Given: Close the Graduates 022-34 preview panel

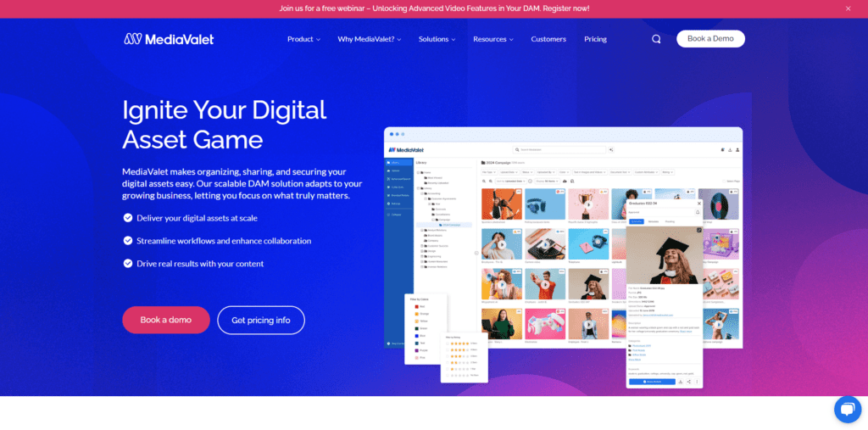Looking at the screenshot, I should click(698, 204).
